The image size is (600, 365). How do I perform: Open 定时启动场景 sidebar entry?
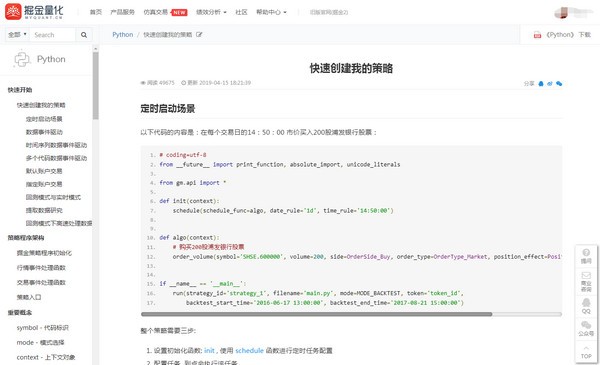click(44, 119)
